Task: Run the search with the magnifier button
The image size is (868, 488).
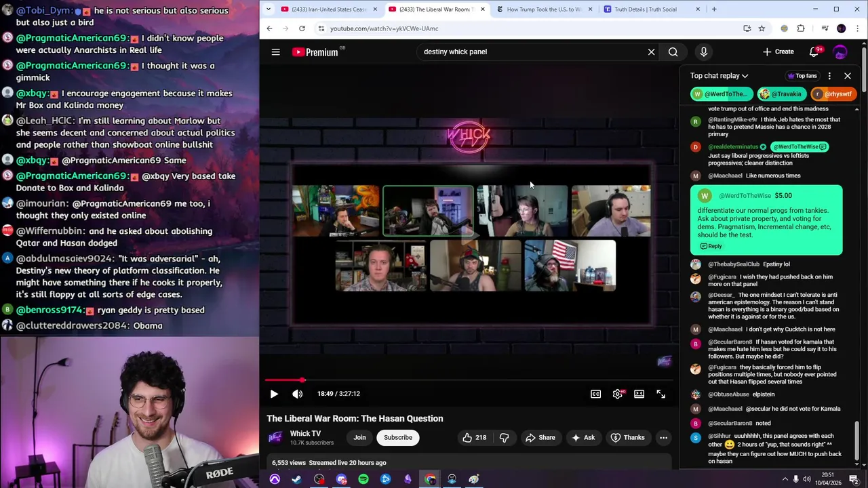Action: tap(673, 52)
